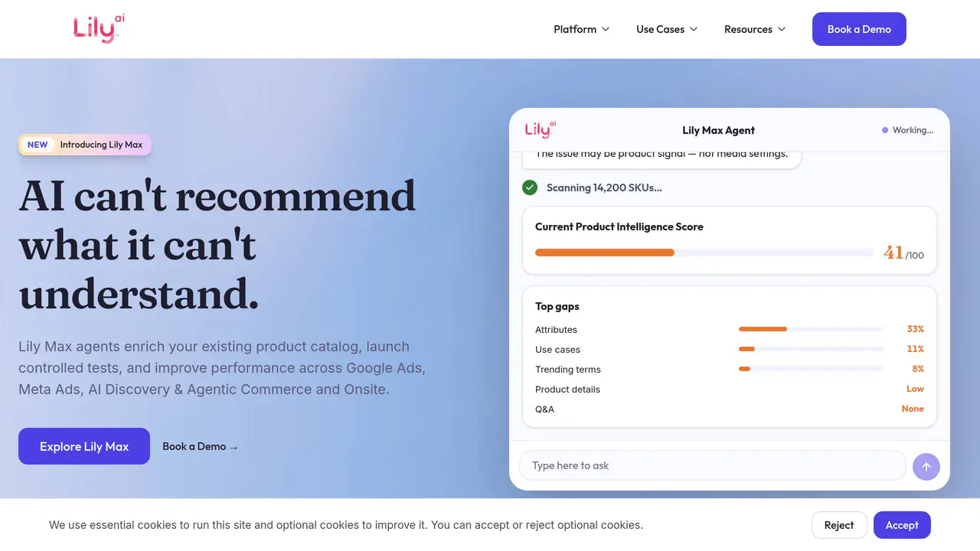The image size is (980, 551).
Task: Click the Current Product Intelligence Score heading
Action: click(619, 227)
